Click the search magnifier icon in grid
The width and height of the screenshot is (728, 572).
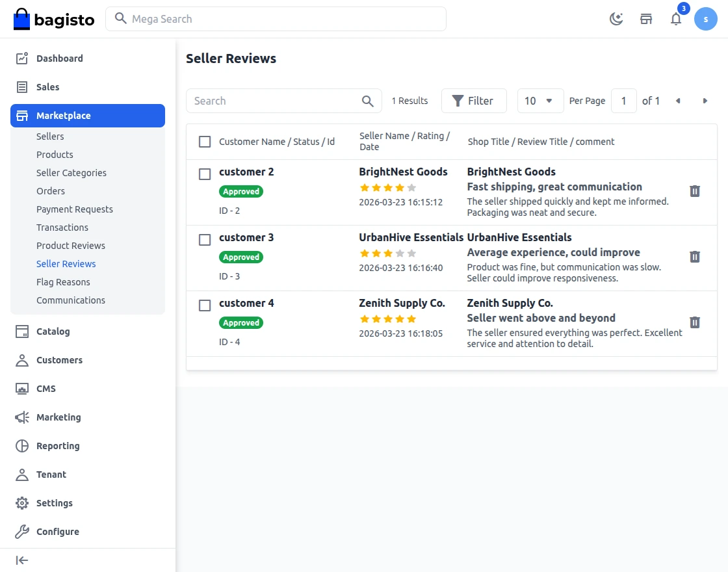coord(368,101)
